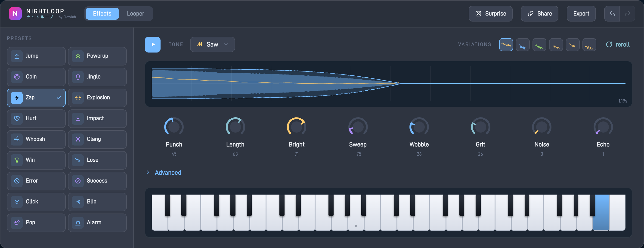Select the sixth waveform variation
644x248 pixels.
pos(589,45)
